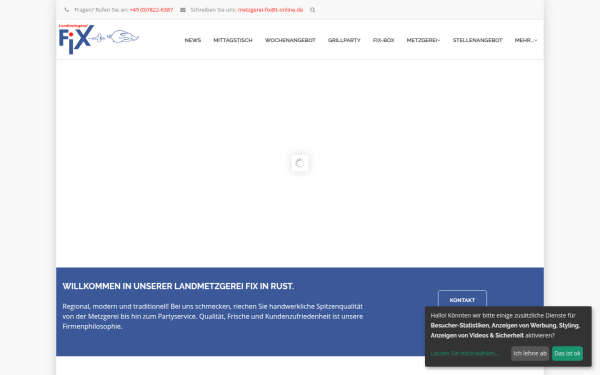Expand the Mehr... menu
The image size is (600, 375).
coord(526,40)
